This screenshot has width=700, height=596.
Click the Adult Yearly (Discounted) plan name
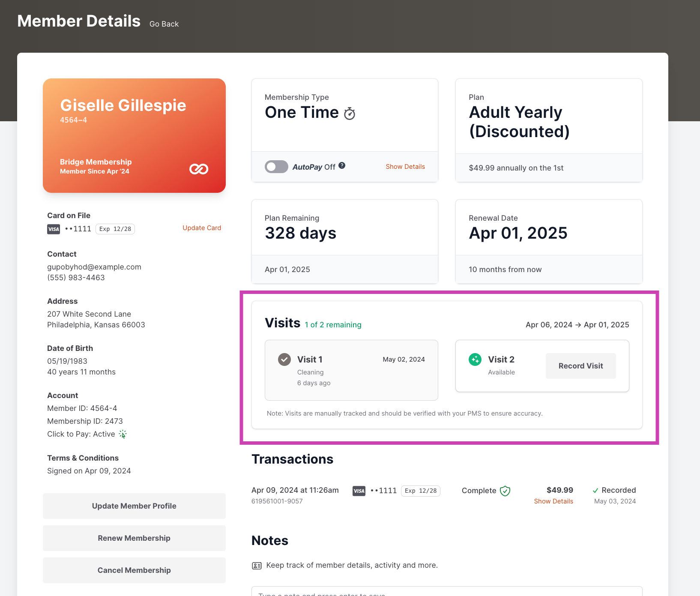[520, 122]
